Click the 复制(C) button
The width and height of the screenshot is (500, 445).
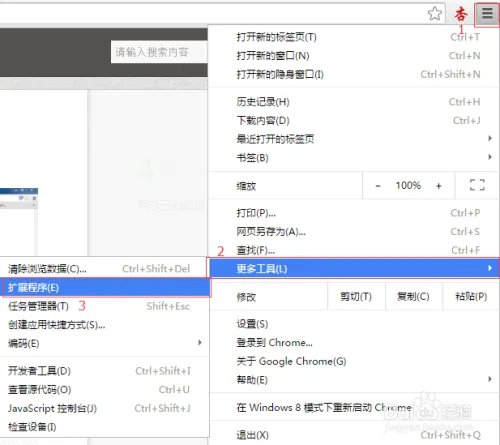[x=413, y=296]
